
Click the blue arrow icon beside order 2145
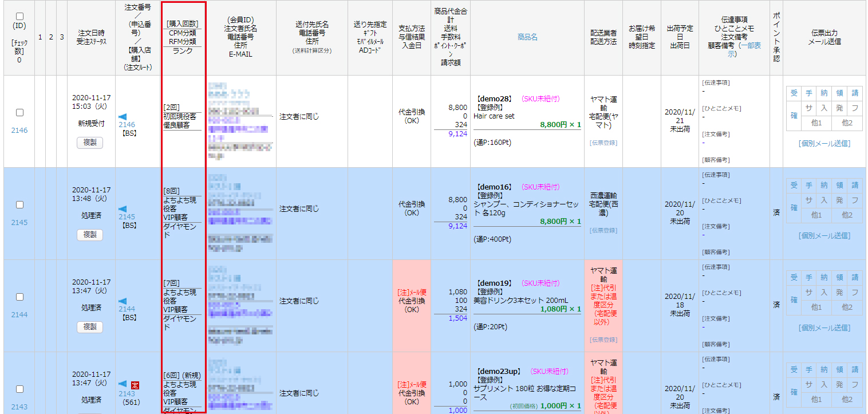coord(123,209)
